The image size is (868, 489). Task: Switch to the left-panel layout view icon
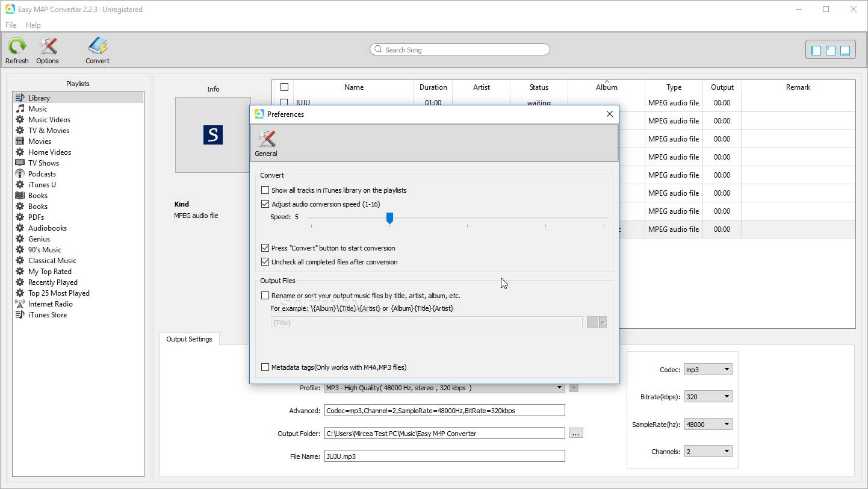[x=816, y=51]
